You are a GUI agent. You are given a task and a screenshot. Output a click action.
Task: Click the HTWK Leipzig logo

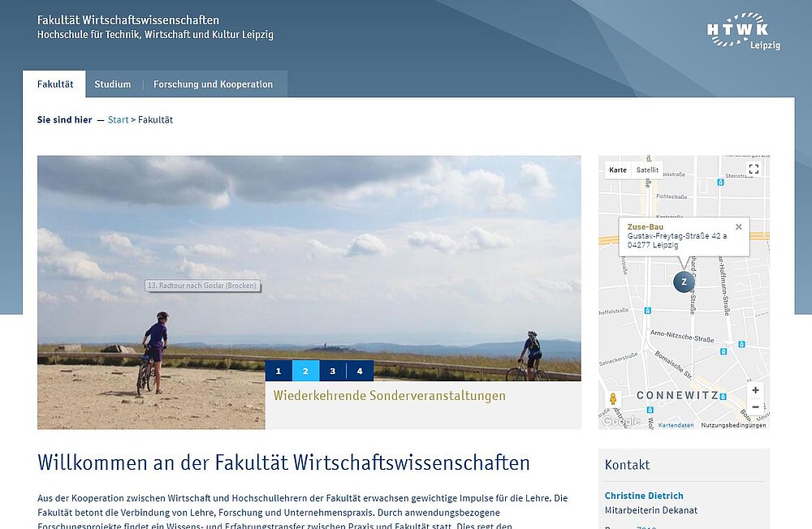tap(743, 32)
